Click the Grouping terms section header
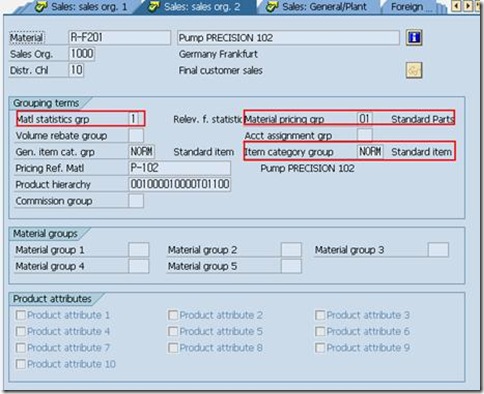Screen dimensions: 484x394 pos(46,103)
